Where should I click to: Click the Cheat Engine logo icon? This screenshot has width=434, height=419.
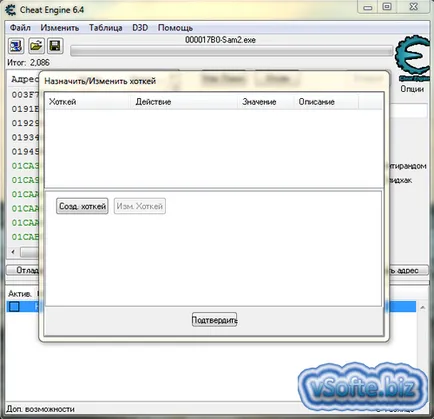tap(412, 57)
